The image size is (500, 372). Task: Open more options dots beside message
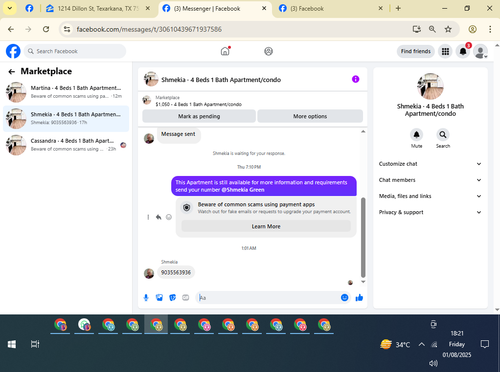tap(148, 217)
